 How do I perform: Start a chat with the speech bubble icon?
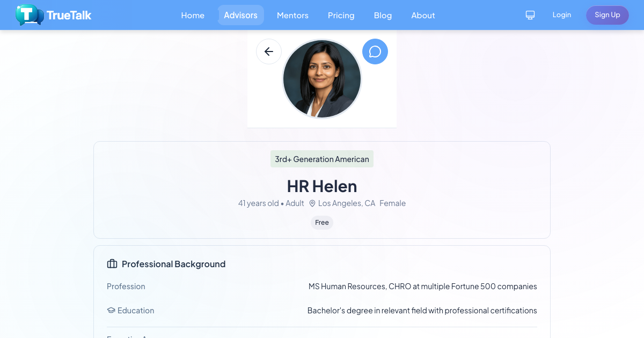click(375, 52)
